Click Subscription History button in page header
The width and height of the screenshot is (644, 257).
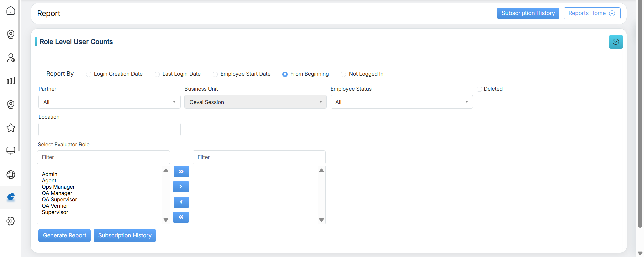(528, 13)
